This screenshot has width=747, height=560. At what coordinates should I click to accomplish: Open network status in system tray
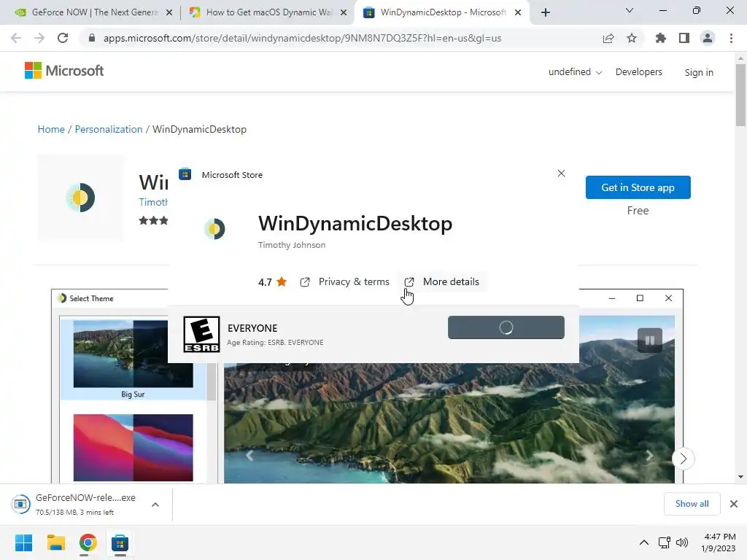(x=664, y=542)
